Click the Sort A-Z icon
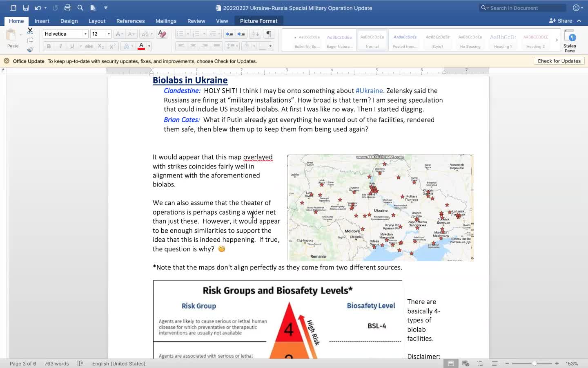Image resolution: width=588 pixels, height=368 pixels. pyautogui.click(x=255, y=34)
